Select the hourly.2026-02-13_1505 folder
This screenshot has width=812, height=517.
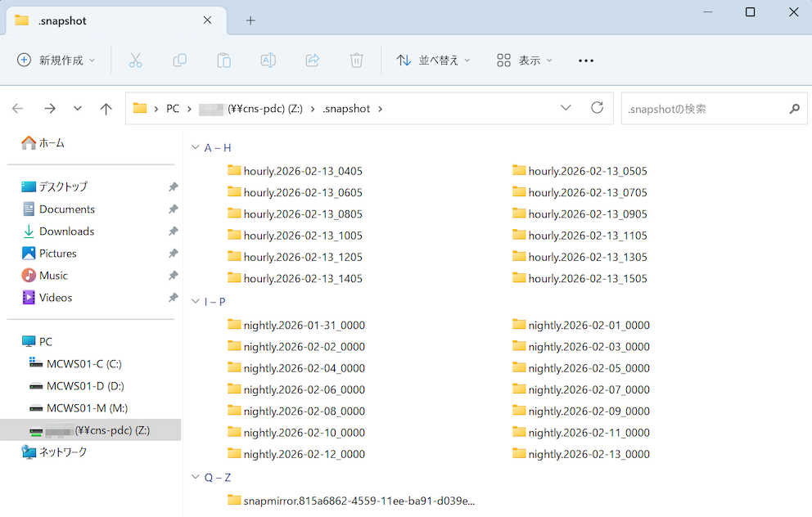[x=587, y=279]
